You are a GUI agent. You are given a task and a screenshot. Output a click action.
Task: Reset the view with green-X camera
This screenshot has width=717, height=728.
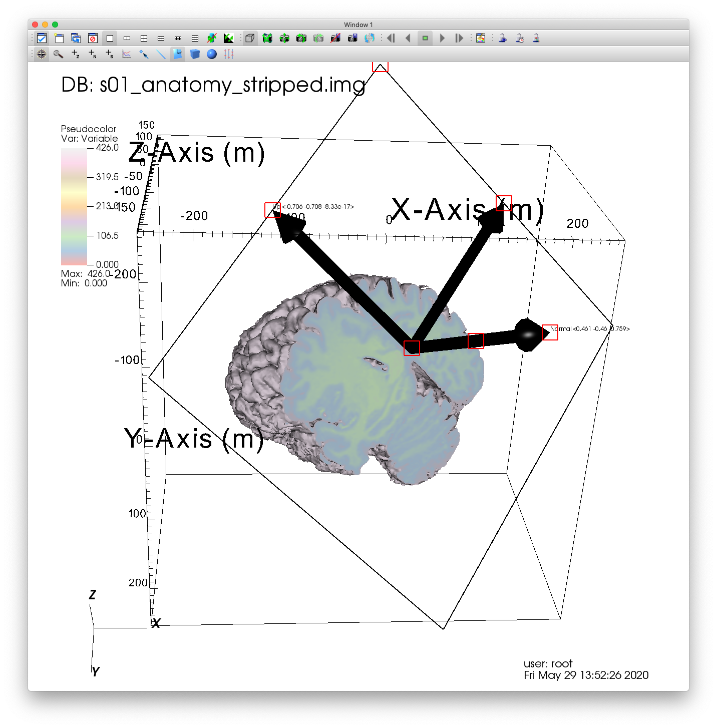267,39
